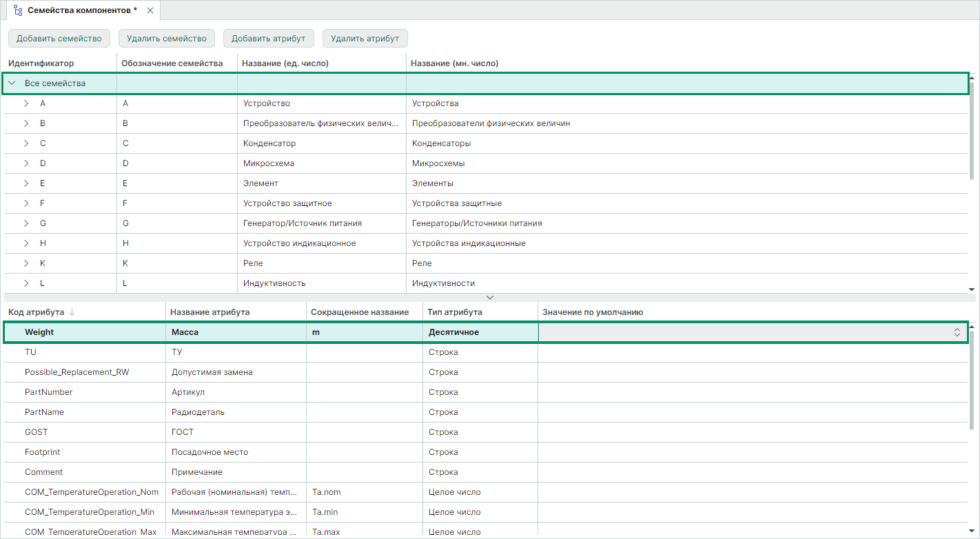
Task: Expand family C Конденсатор row
Action: [26, 143]
